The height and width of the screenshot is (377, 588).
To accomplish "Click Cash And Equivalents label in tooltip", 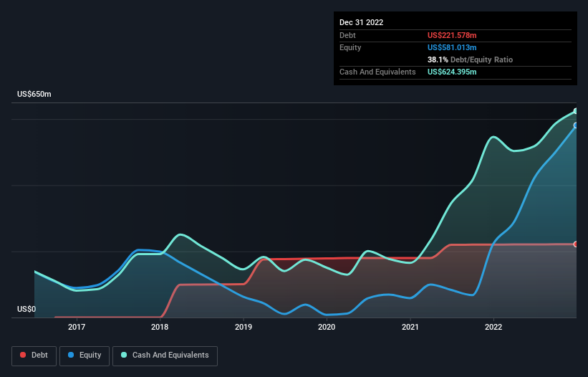I will point(377,72).
